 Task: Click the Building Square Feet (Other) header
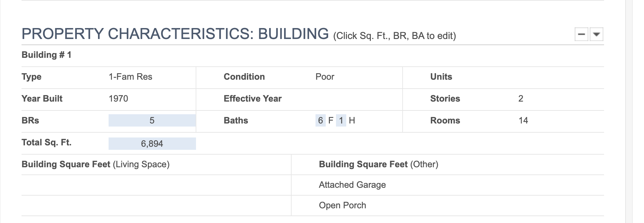click(x=378, y=164)
